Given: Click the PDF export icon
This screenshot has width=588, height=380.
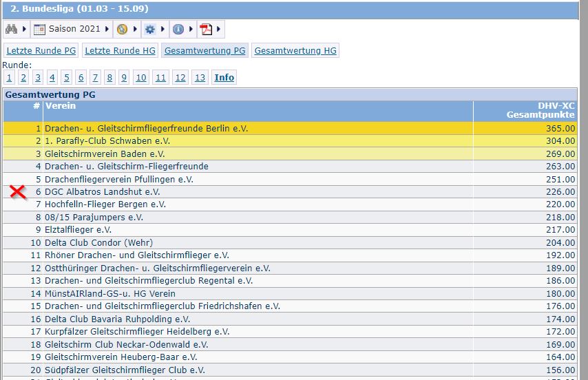Looking at the screenshot, I should [x=206, y=29].
